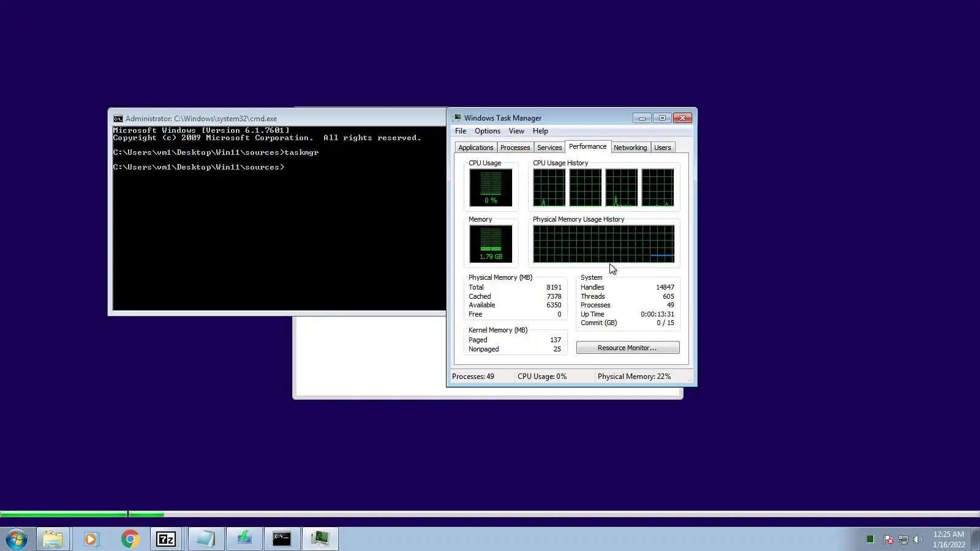980x551 pixels.
Task: Click the green CPU meter tray icon
Action: tap(870, 539)
